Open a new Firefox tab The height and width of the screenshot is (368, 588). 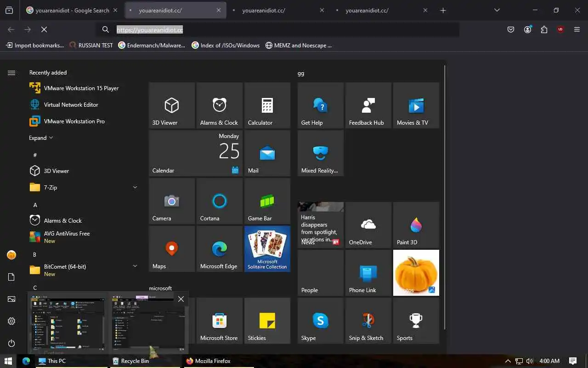(443, 10)
